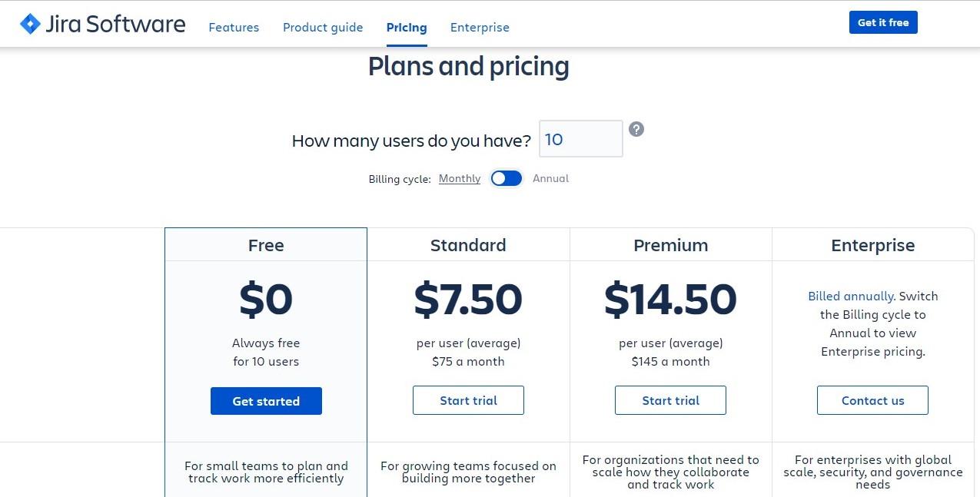The height and width of the screenshot is (497, 980).
Task: Follow the Billed annually link
Action: (x=850, y=296)
